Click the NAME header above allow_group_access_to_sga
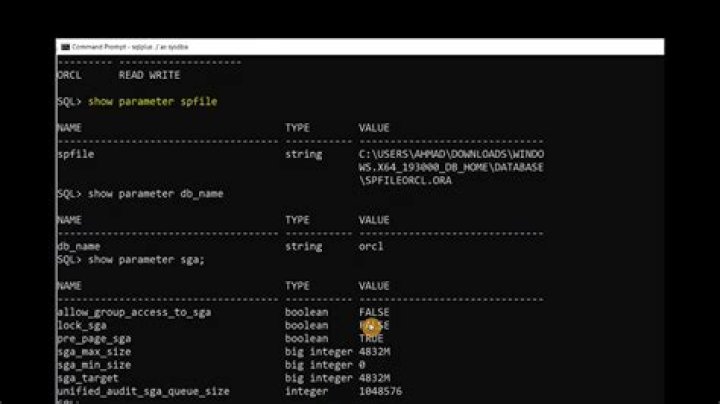The width and height of the screenshot is (720, 404). (x=69, y=286)
